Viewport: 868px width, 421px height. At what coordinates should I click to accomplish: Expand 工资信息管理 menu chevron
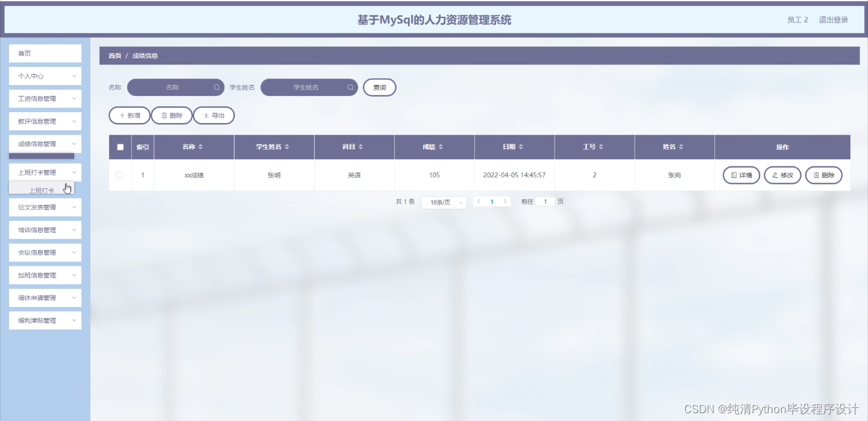coord(74,98)
